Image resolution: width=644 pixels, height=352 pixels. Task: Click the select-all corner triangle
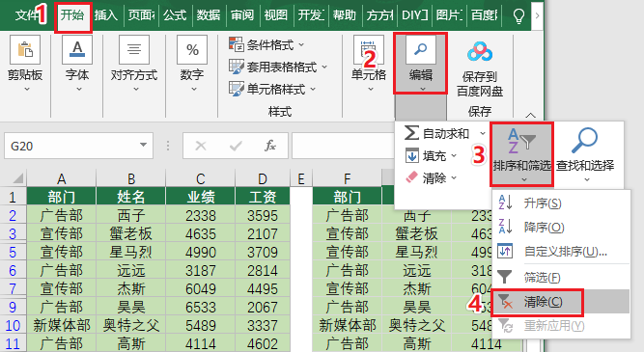pyautogui.click(x=17, y=178)
